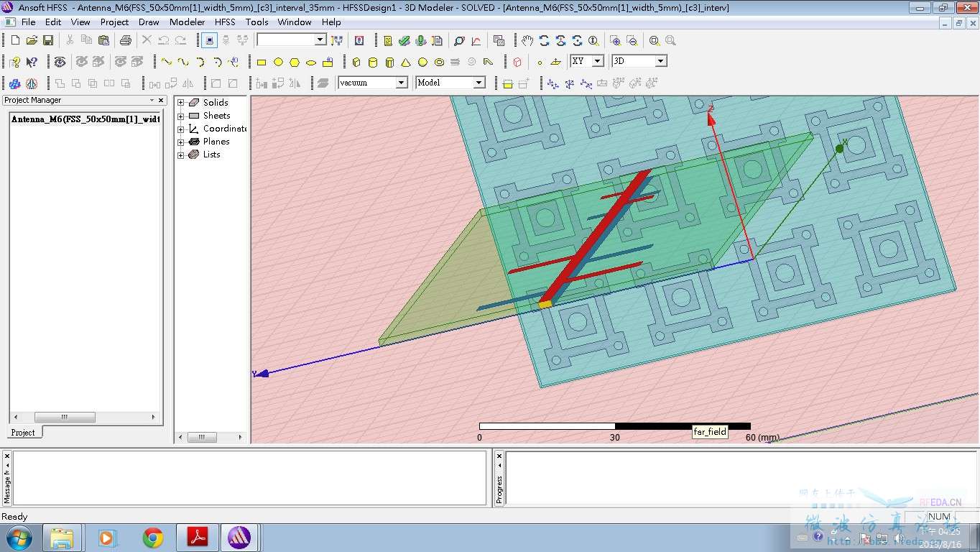This screenshot has width=980, height=552.
Task: Select the Draw Spline tool
Action: click(183, 62)
